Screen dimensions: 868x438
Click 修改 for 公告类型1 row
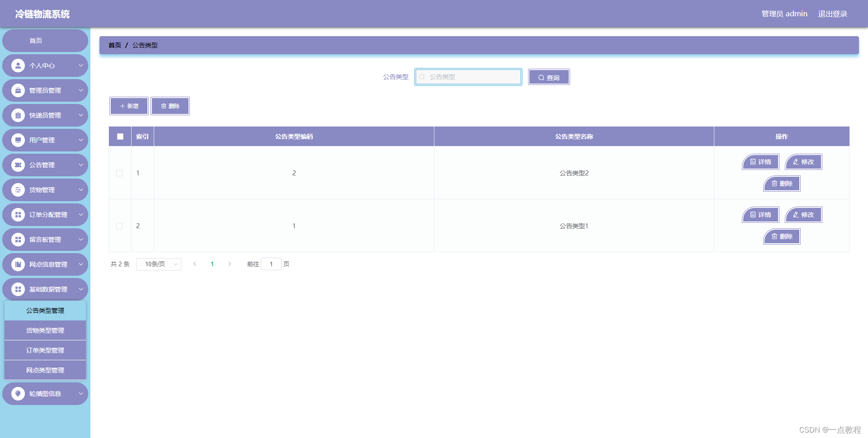click(803, 215)
